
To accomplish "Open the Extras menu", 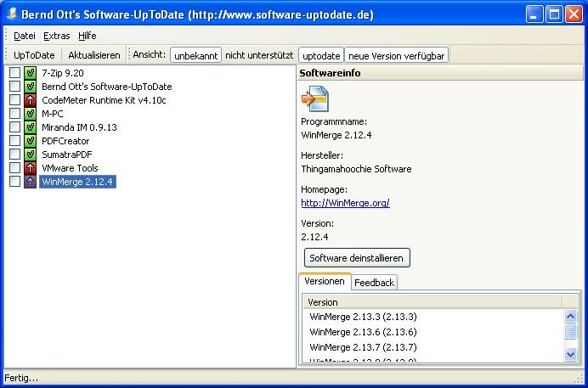I will (57, 36).
